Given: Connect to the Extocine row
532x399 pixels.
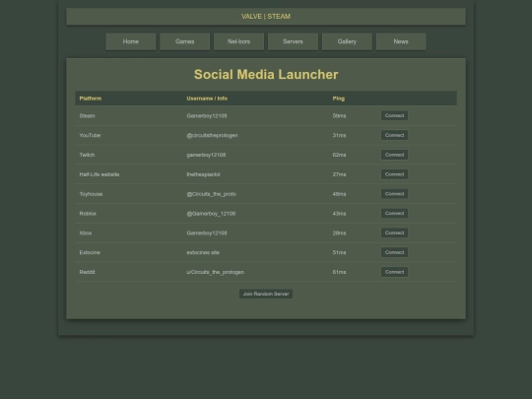Looking at the screenshot, I should pos(395,252).
